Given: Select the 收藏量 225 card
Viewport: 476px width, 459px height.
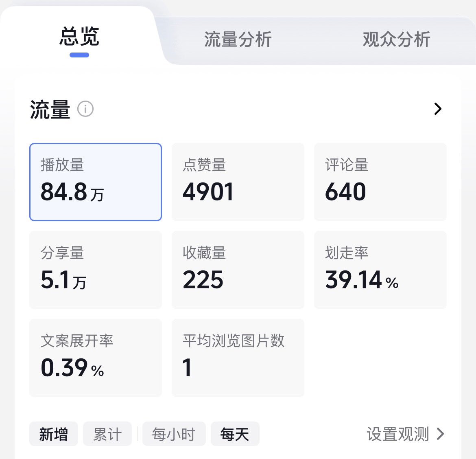Looking at the screenshot, I should click(x=238, y=270).
